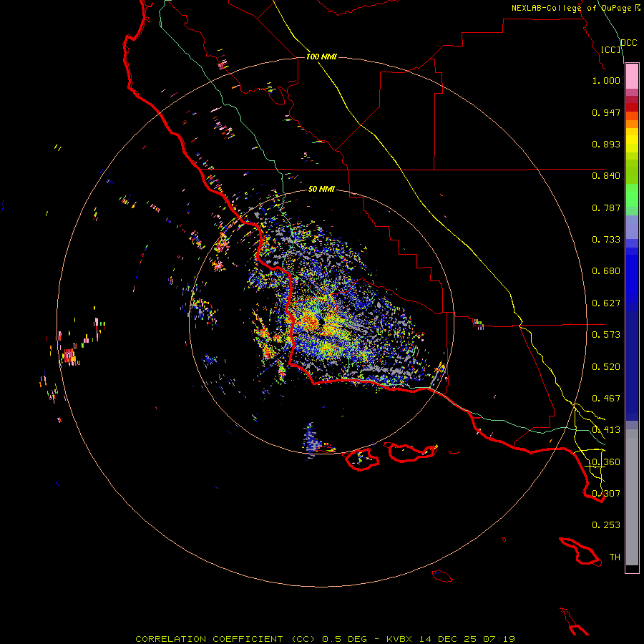
Task: Click the 0.573 scale value
Action: (x=606, y=335)
